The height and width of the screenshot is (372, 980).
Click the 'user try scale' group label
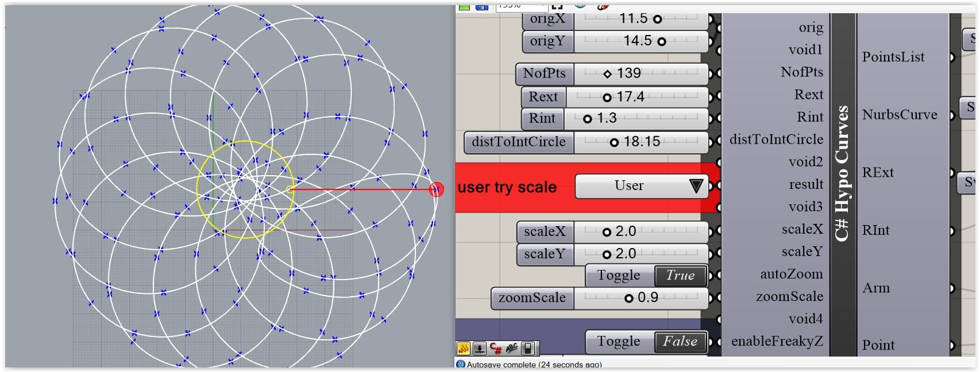coord(507,188)
